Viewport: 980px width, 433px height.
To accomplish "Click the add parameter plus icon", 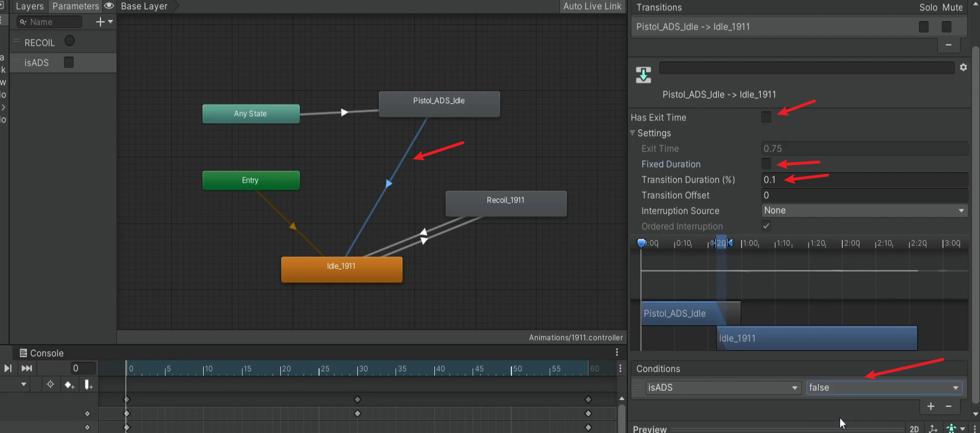I will pyautogui.click(x=100, y=22).
